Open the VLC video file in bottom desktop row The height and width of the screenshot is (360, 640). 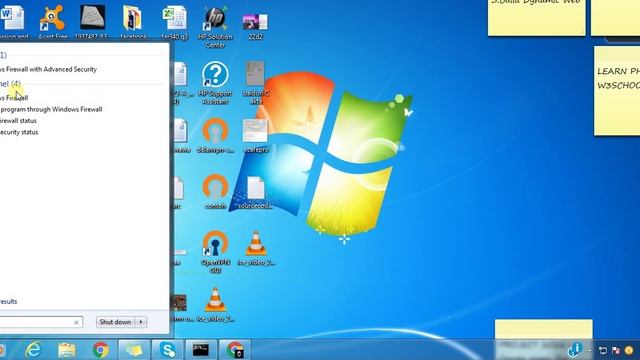(215, 304)
